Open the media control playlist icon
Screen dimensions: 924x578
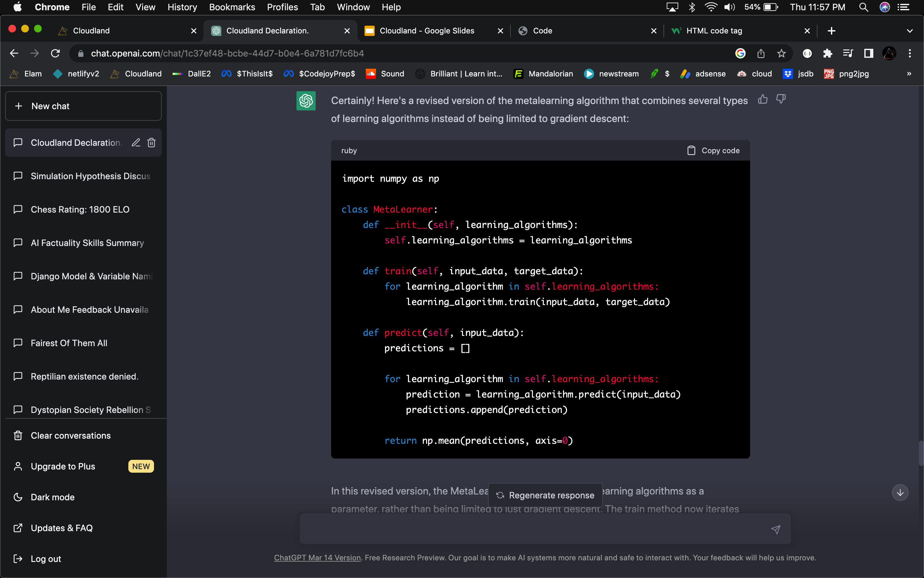click(848, 53)
